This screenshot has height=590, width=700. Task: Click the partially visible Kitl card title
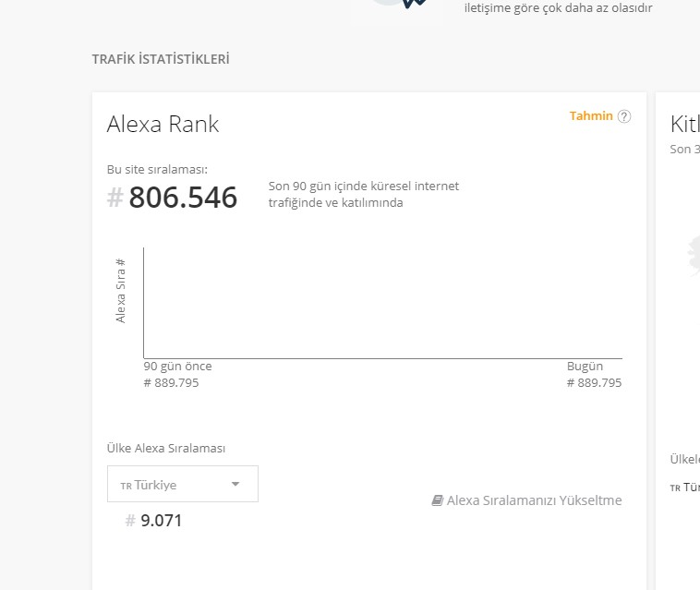tap(684, 125)
